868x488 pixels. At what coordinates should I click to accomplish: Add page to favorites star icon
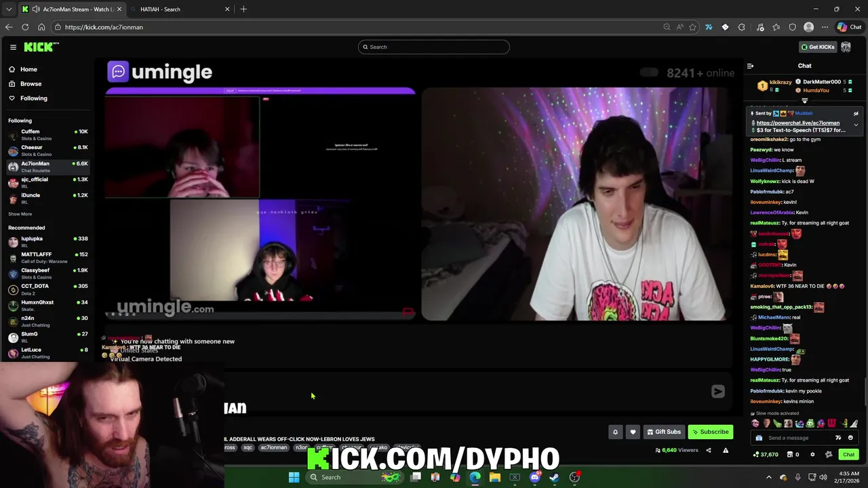tap(692, 27)
